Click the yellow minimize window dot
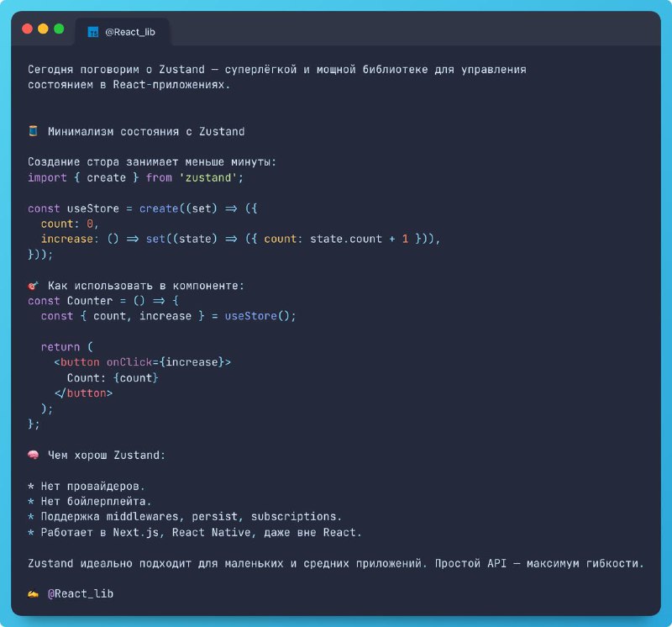672x627 pixels. pyautogui.click(x=44, y=29)
